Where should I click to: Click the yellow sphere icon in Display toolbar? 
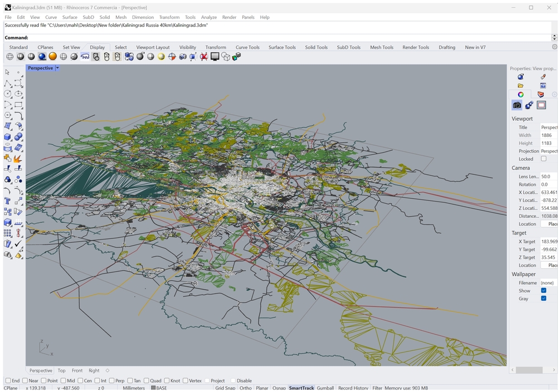pos(162,56)
